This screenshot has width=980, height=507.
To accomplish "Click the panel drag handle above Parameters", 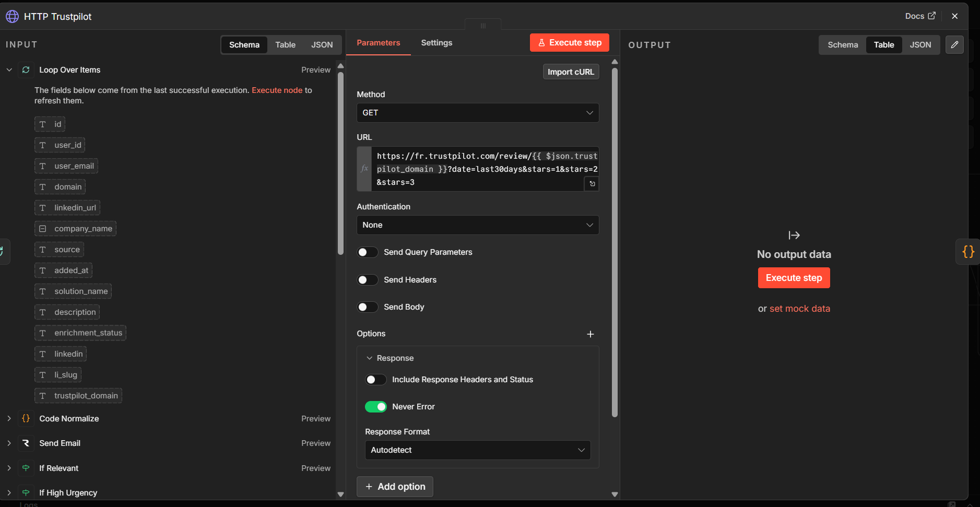I will pyautogui.click(x=483, y=25).
